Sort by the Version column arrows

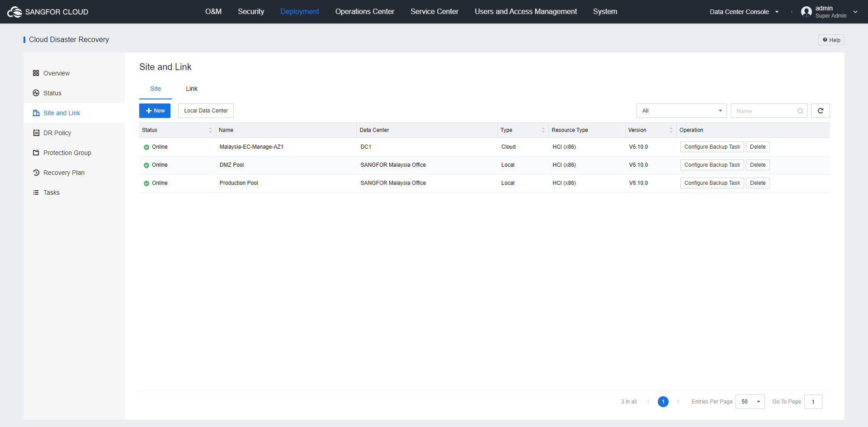pyautogui.click(x=671, y=130)
